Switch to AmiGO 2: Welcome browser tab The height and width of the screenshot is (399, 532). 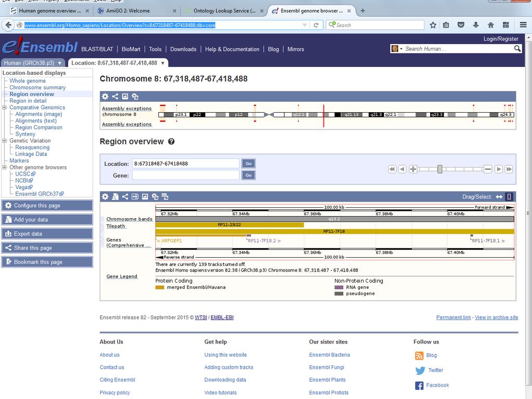click(137, 11)
